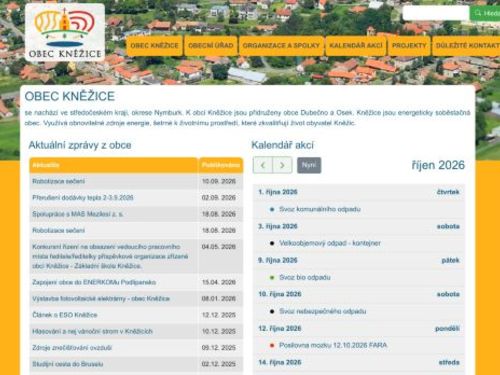Screen dimensions: 500x375
Task: Click date 10. října 2026
Action: click(280, 294)
